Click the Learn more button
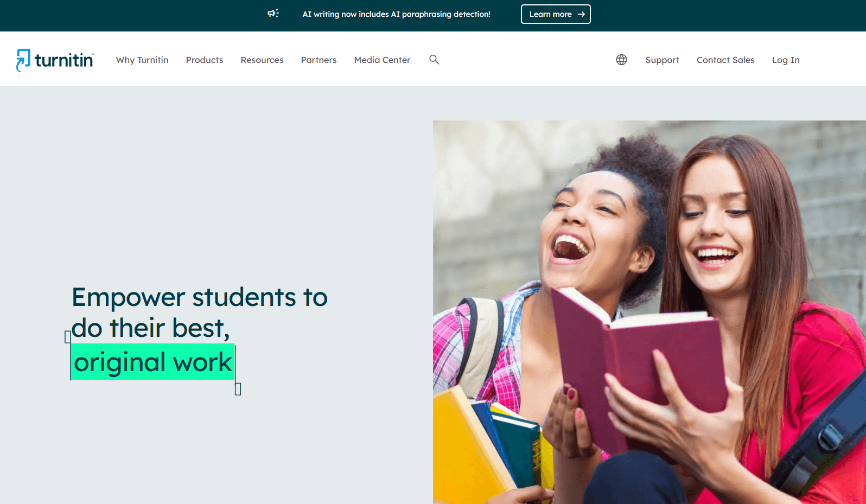The width and height of the screenshot is (866, 504). click(x=556, y=14)
